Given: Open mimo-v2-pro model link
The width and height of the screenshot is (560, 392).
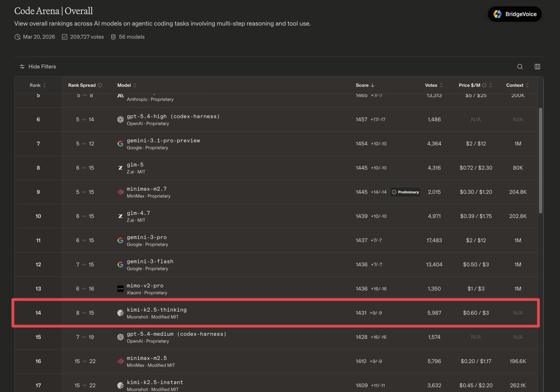Looking at the screenshot, I should [x=145, y=286].
